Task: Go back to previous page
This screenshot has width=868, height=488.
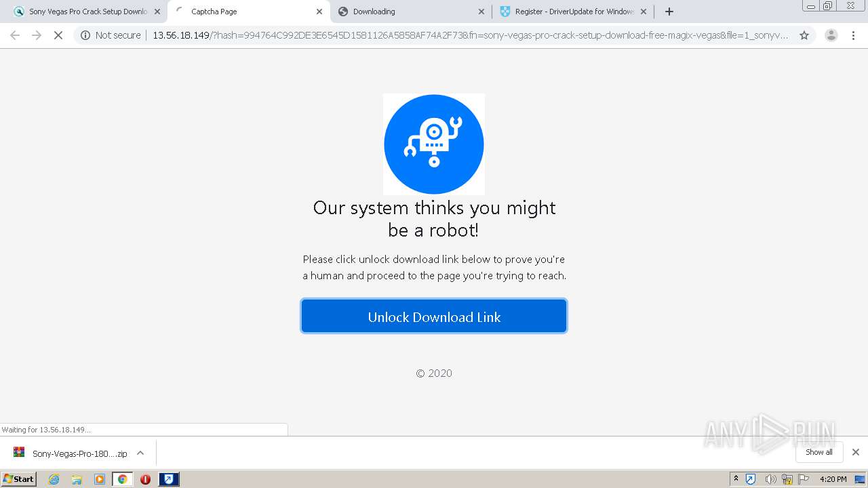Action: (x=15, y=35)
